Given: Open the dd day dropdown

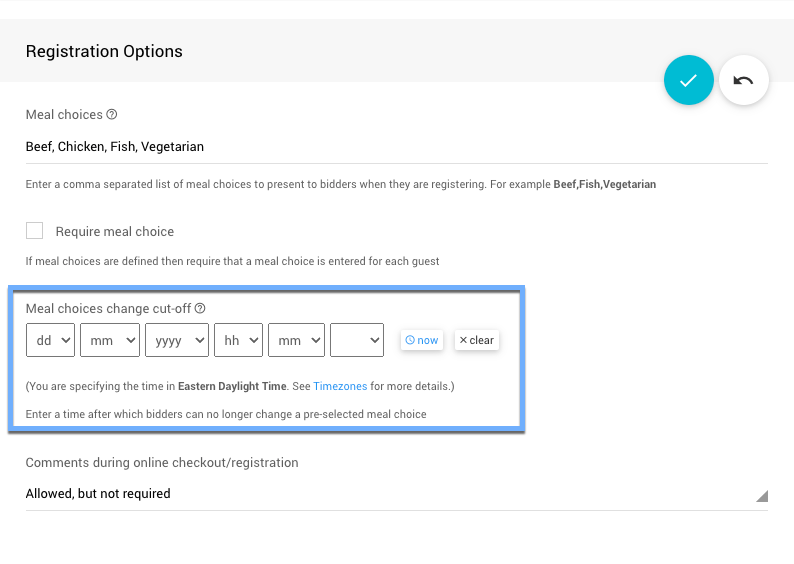Looking at the screenshot, I should tap(50, 340).
